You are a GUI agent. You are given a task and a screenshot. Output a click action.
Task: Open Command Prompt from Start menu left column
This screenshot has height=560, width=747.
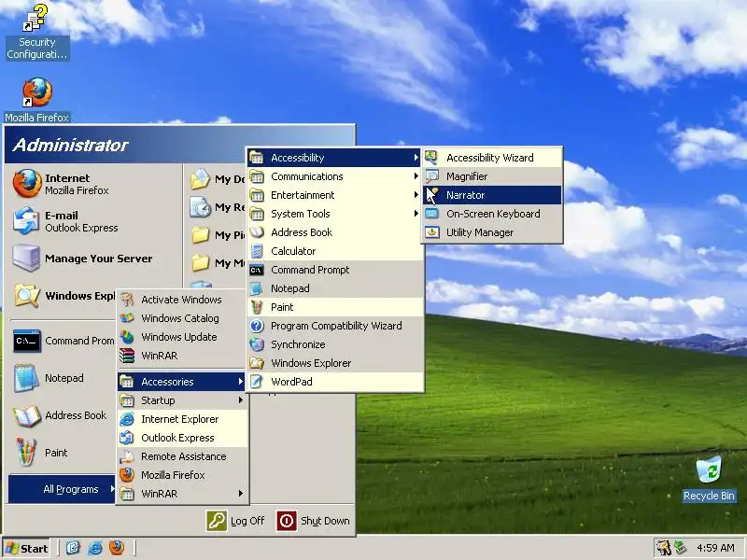(x=63, y=341)
